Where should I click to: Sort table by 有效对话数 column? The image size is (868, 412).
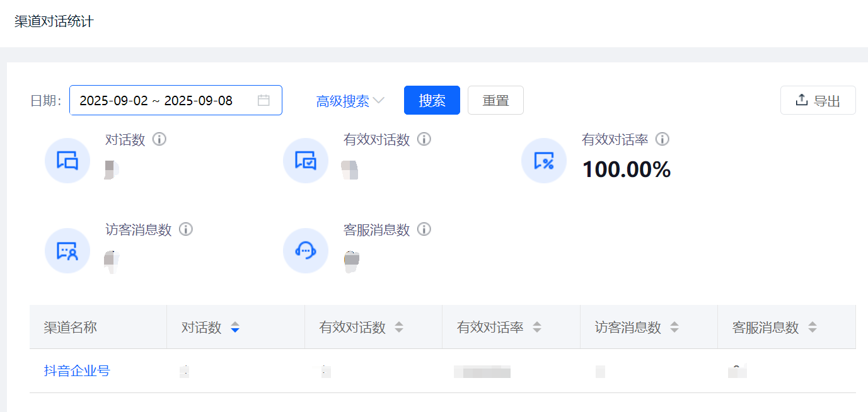398,327
